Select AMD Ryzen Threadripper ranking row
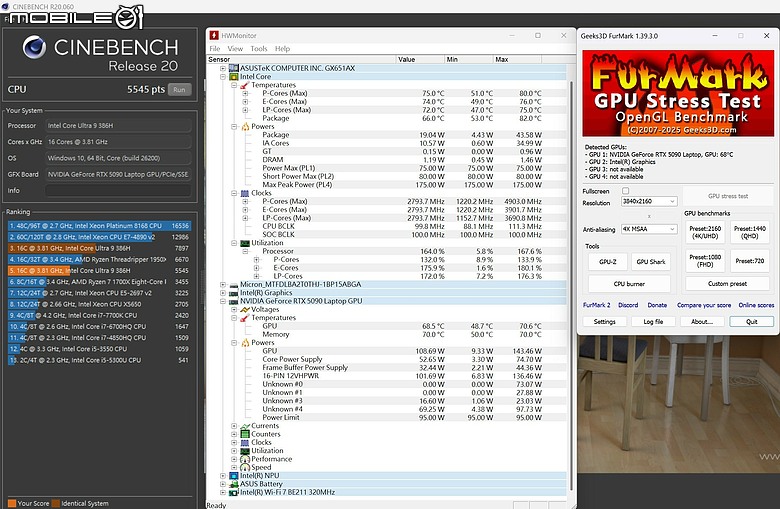Viewport: 780px width, 509px height. tap(99, 260)
